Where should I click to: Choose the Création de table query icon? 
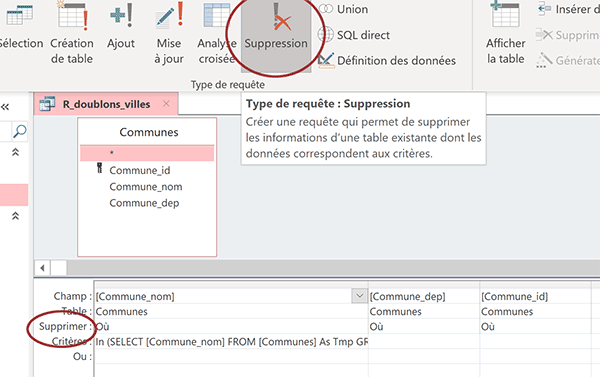[72, 33]
